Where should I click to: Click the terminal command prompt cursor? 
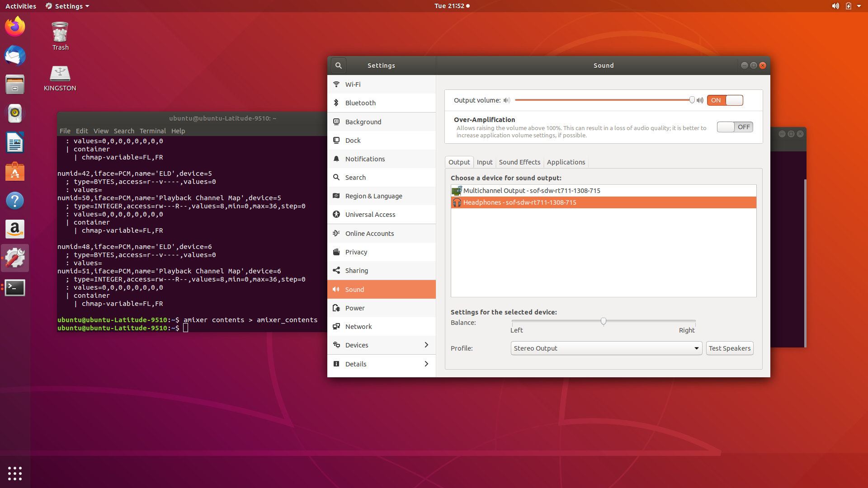[x=185, y=328]
